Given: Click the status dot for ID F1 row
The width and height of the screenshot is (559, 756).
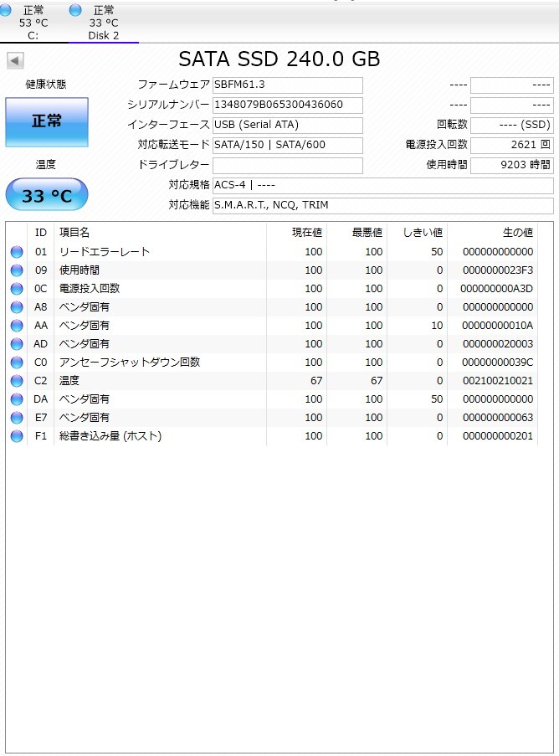Looking at the screenshot, I should (17, 436).
